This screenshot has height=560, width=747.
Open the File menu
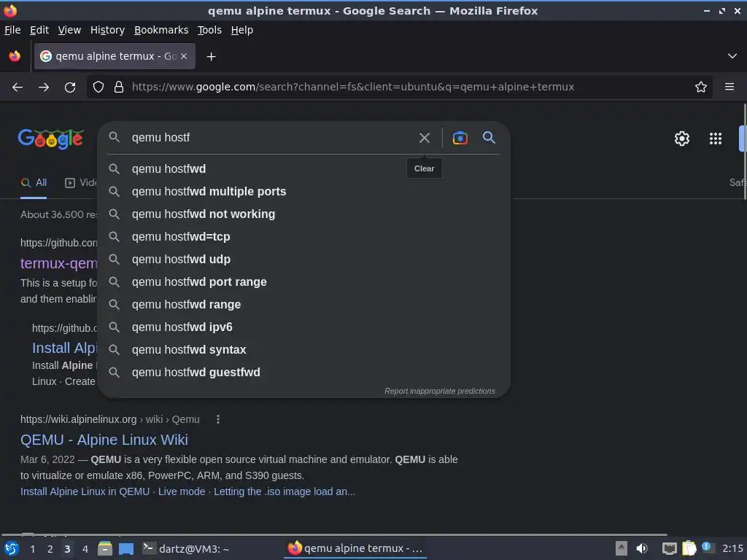tap(12, 30)
